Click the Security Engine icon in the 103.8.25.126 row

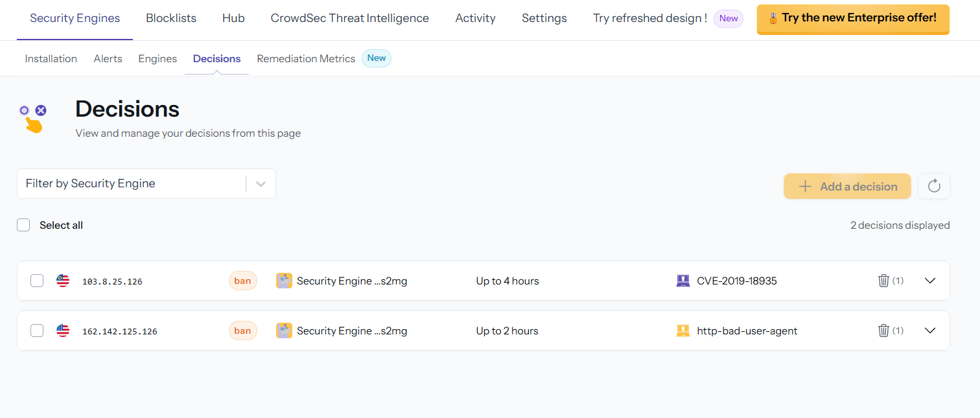(284, 281)
